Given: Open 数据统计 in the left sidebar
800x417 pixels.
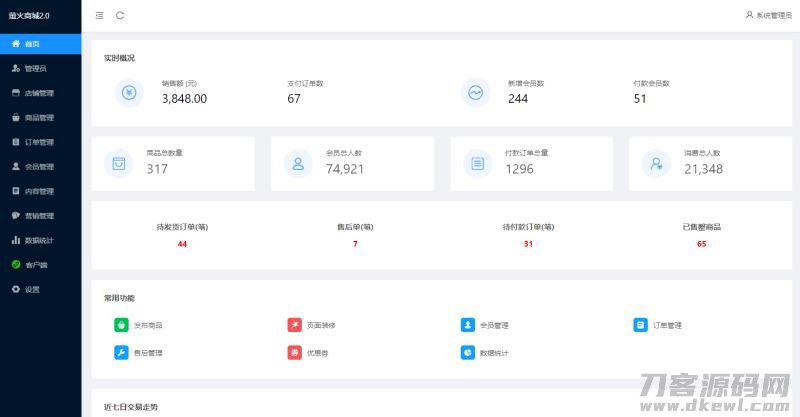Looking at the screenshot, I should pos(41,240).
